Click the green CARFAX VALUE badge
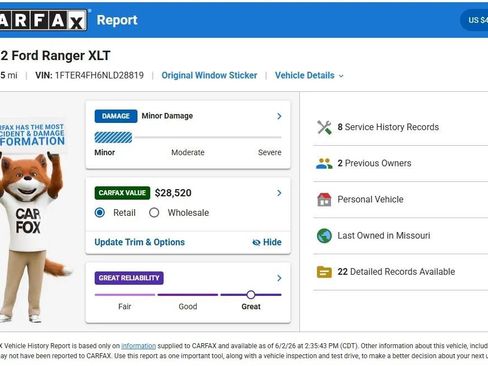Image resolution: width=488 pixels, height=366 pixels. coord(122,193)
